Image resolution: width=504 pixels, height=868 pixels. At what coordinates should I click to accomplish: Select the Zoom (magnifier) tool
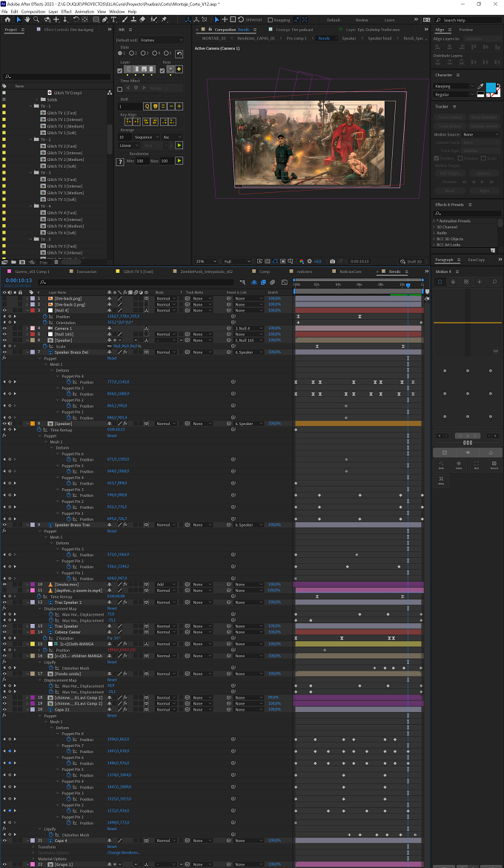click(x=36, y=19)
